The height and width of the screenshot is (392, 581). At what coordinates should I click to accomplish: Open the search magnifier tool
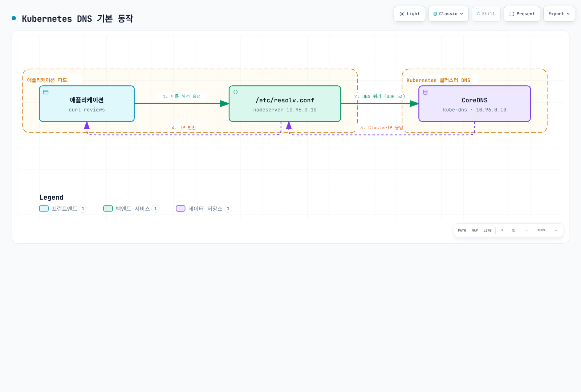click(502, 230)
